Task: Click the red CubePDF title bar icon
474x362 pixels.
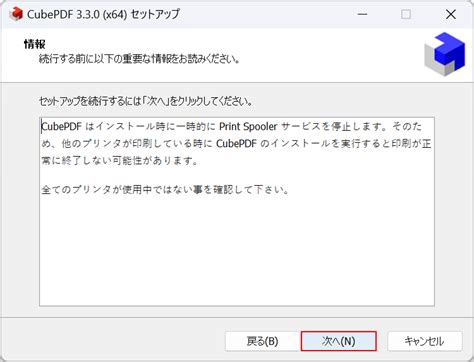Action: [x=16, y=14]
